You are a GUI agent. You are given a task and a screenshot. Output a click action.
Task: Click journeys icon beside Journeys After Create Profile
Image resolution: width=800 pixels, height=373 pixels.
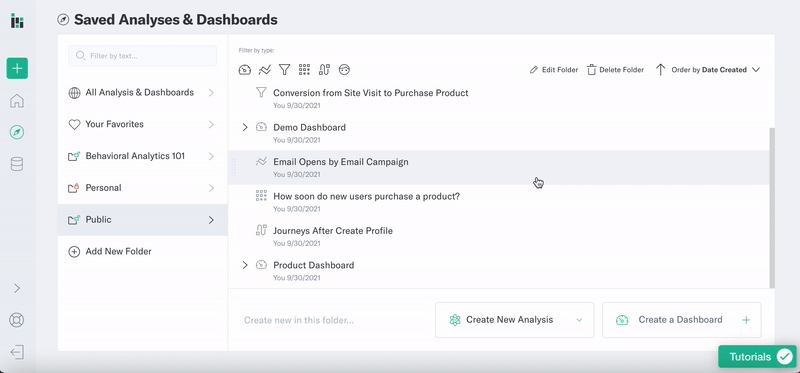[x=261, y=230]
